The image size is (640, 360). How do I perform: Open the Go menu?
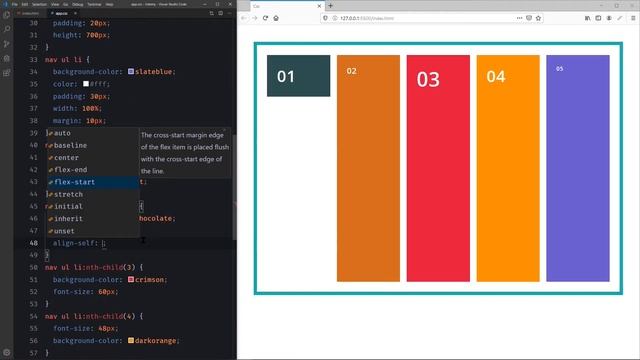click(x=65, y=4)
